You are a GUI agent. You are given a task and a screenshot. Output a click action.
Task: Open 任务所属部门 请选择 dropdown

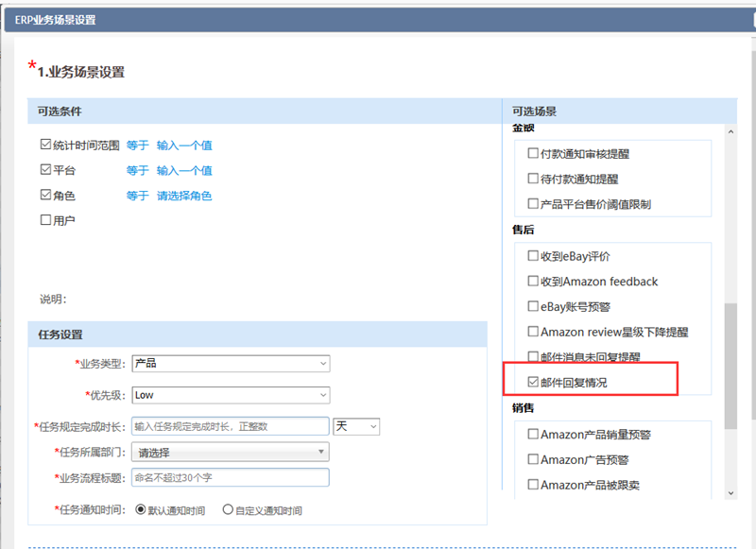pos(230,453)
